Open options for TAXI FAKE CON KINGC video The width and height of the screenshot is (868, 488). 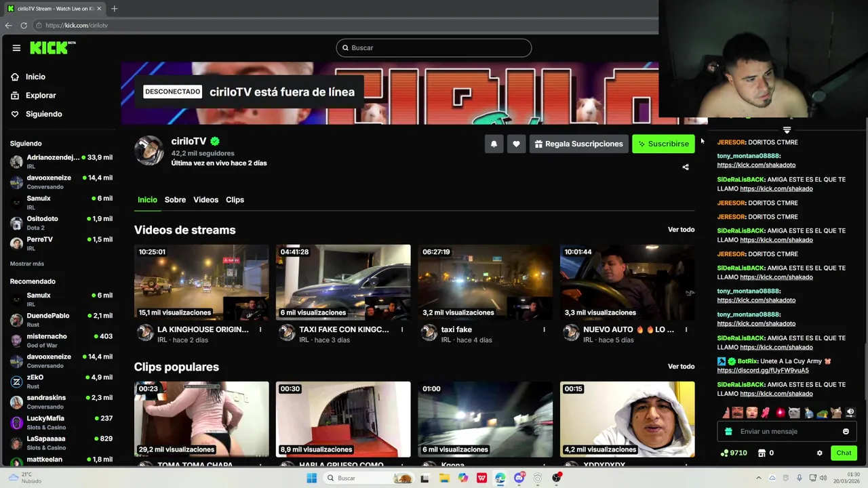[x=402, y=330]
